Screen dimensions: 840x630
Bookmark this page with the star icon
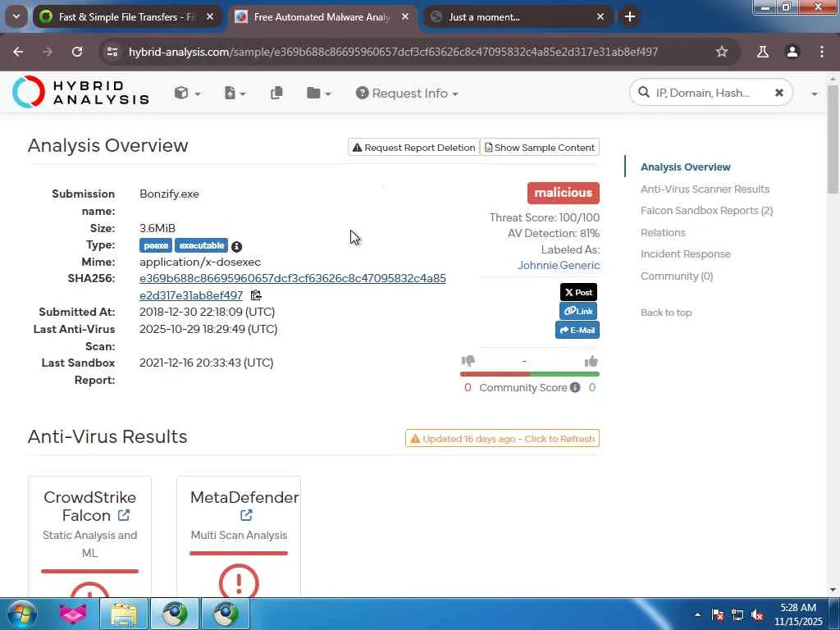tap(722, 52)
